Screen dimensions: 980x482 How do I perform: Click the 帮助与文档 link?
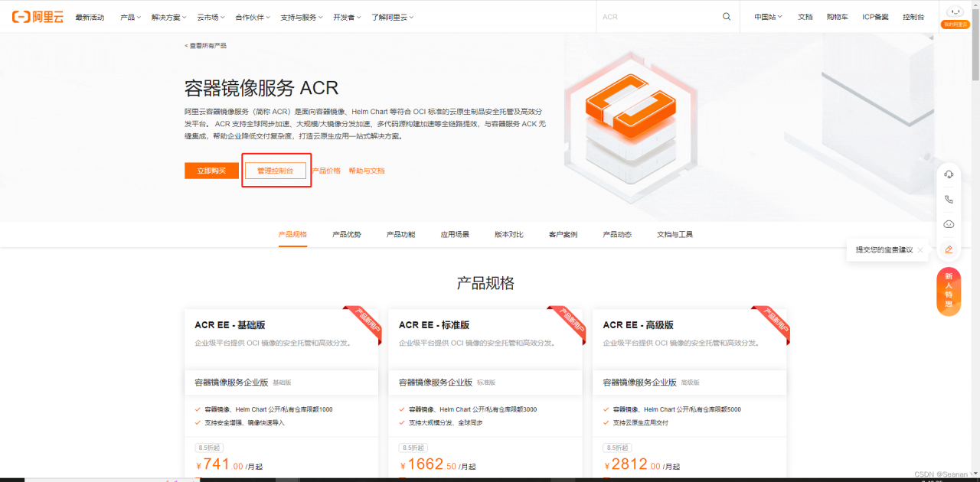365,170
